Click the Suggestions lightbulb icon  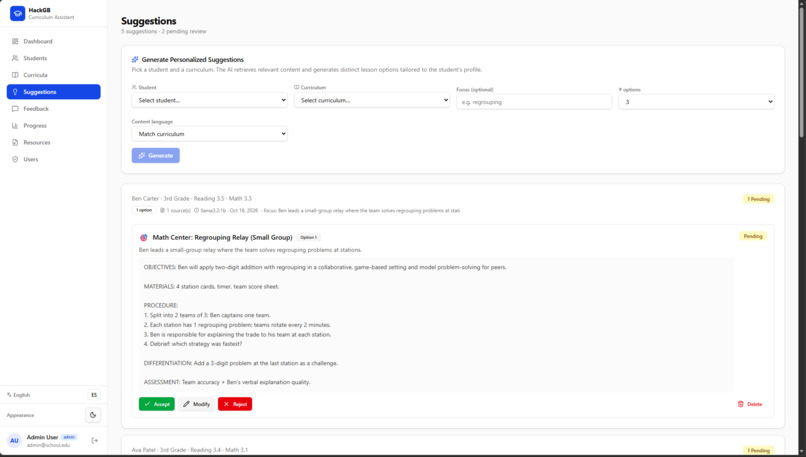[x=15, y=92]
